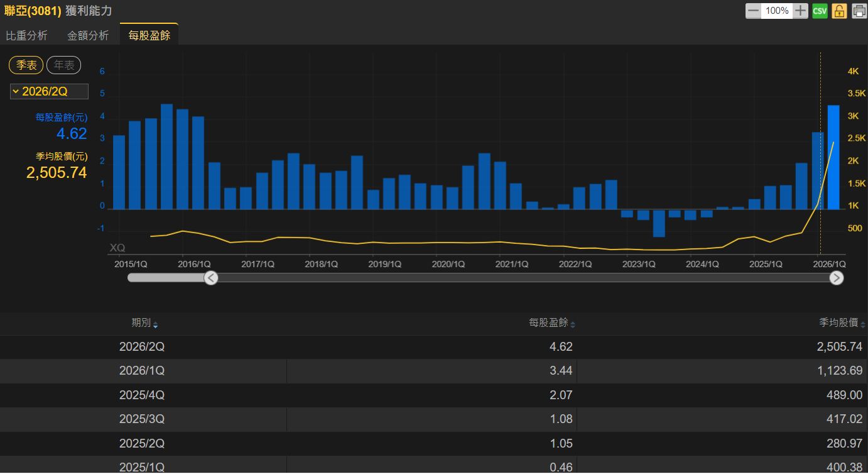
Task: Click the 2025/4Q table row label
Action: [x=142, y=395]
